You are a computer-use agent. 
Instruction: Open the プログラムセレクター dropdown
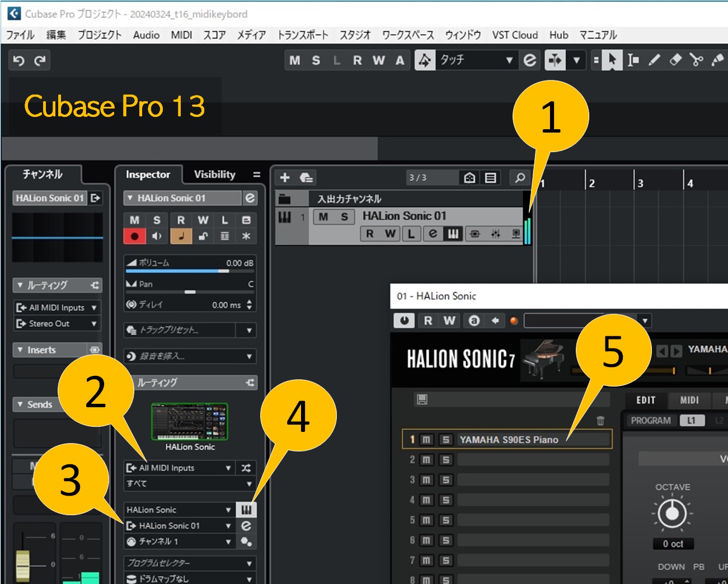point(190,563)
